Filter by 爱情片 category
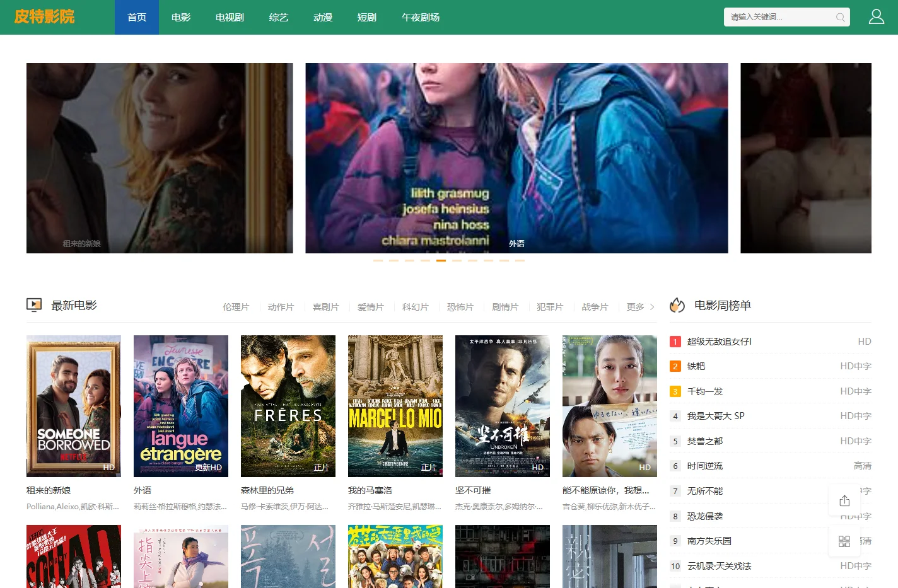The image size is (898, 588). click(370, 307)
